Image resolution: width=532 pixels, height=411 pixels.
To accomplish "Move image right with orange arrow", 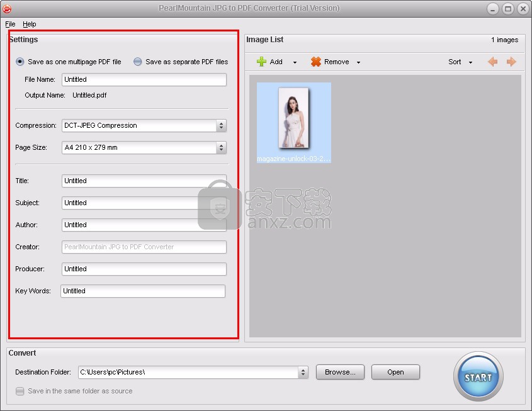I will (x=511, y=62).
